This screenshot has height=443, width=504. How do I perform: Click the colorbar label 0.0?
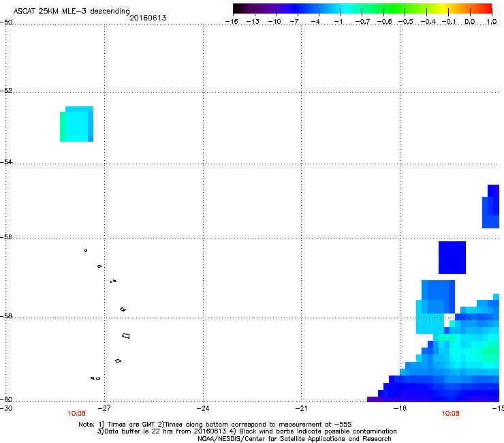pos(470,22)
